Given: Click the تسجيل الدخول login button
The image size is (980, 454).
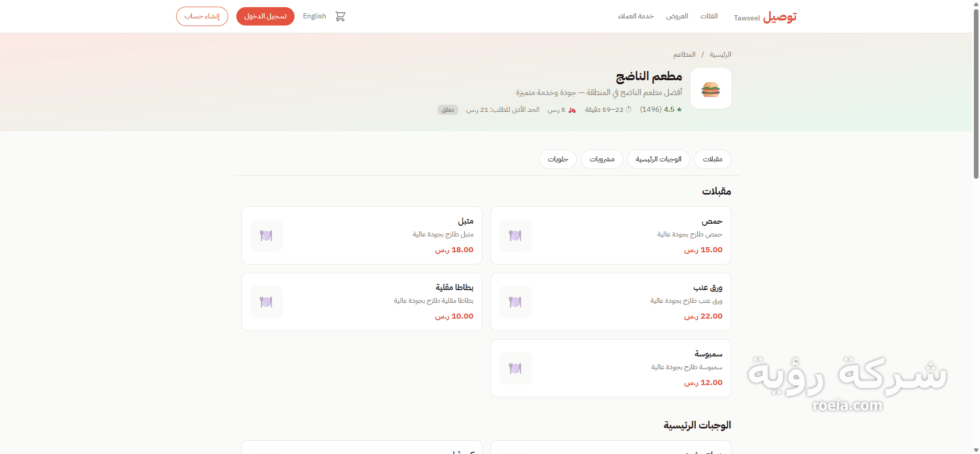Looking at the screenshot, I should pyautogui.click(x=265, y=16).
